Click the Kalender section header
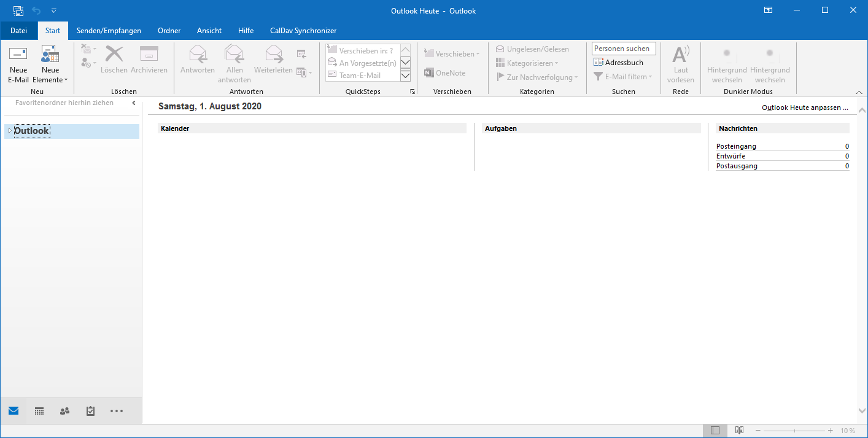 (312, 128)
